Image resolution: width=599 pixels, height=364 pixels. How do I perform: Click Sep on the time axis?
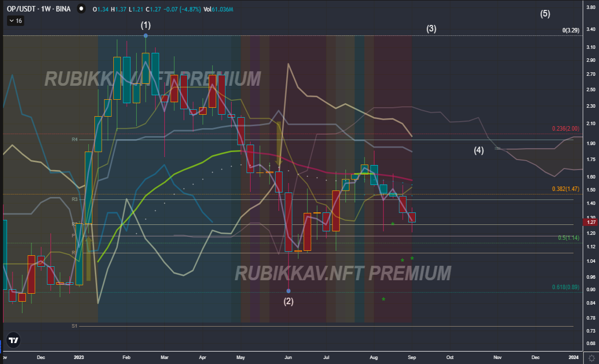(412, 358)
